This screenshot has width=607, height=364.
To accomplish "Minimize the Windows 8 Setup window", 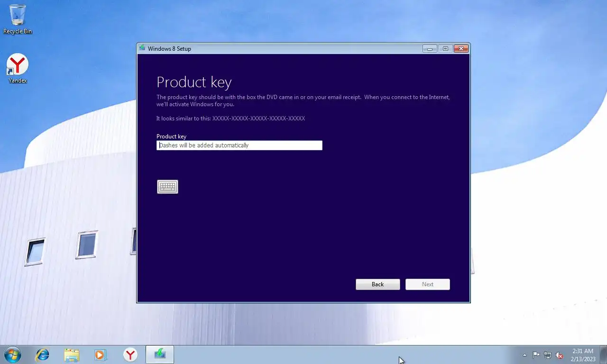I will coord(430,48).
